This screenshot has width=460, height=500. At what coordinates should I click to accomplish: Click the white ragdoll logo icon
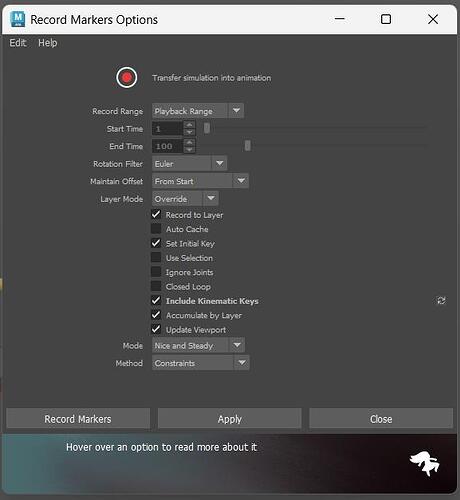point(425,463)
